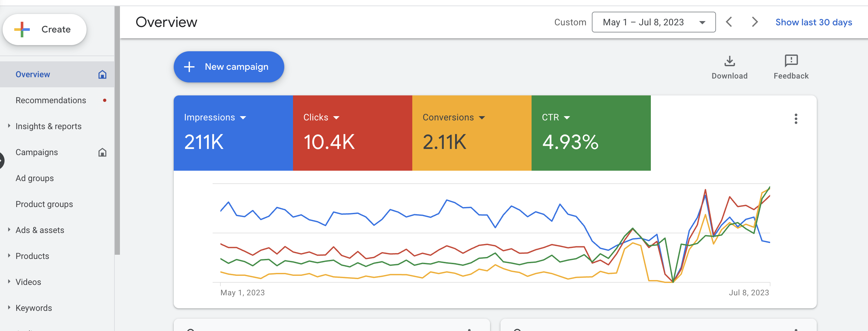Viewport: 868px width, 331px height.
Task: Open the Feedback icon
Action: 791,61
